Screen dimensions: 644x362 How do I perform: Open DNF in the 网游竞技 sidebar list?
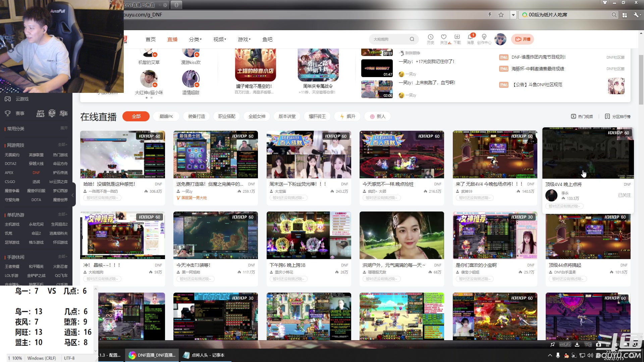(x=36, y=173)
